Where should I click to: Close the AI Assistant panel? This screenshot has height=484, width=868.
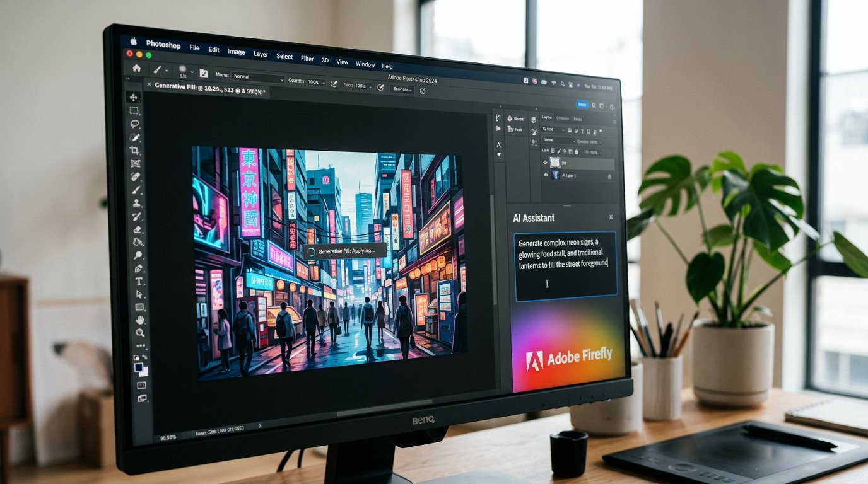(611, 217)
